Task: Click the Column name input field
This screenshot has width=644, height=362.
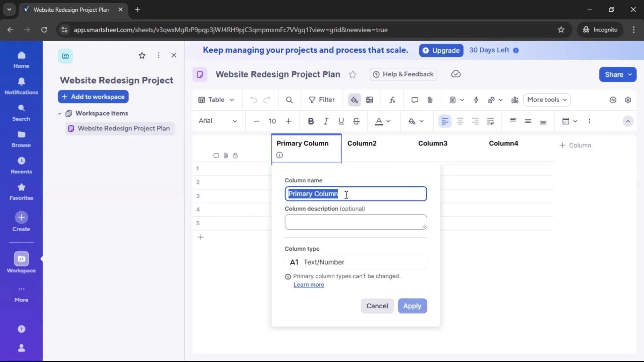Action: pyautogui.click(x=356, y=194)
